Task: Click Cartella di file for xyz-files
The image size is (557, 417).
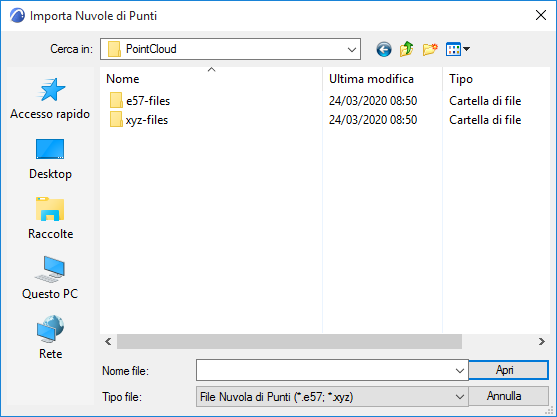Action: [485, 120]
